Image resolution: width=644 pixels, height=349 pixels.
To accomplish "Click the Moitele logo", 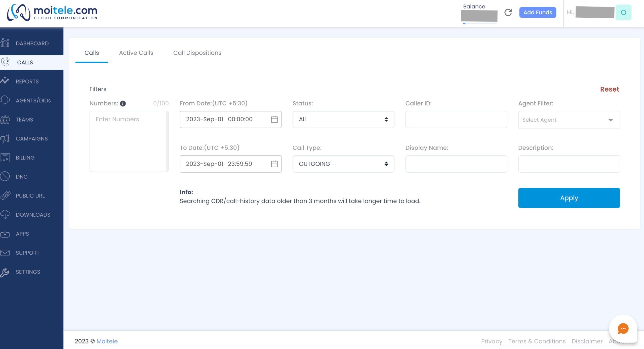I will coord(52,12).
